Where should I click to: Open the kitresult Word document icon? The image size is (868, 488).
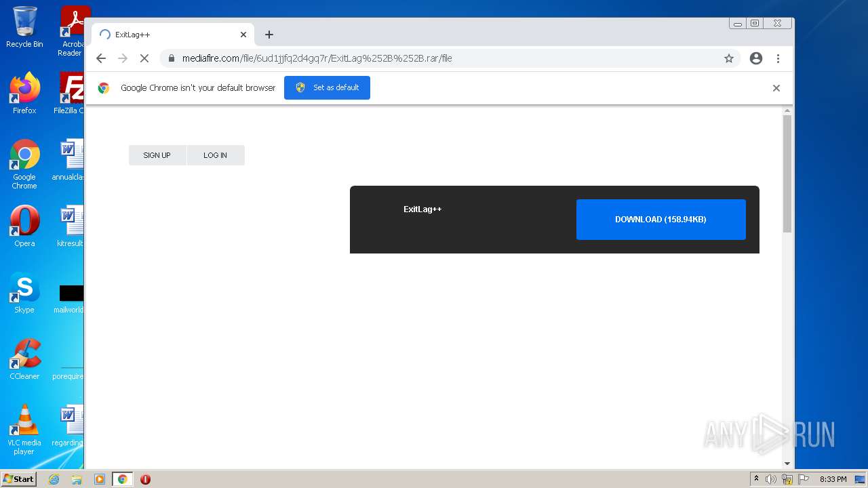tap(71, 226)
